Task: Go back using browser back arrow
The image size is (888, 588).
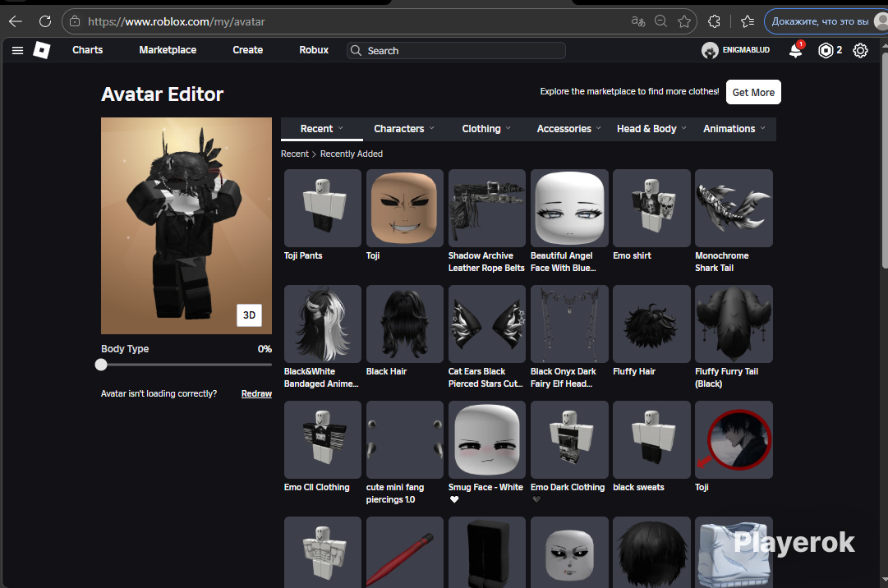Action: click(15, 21)
